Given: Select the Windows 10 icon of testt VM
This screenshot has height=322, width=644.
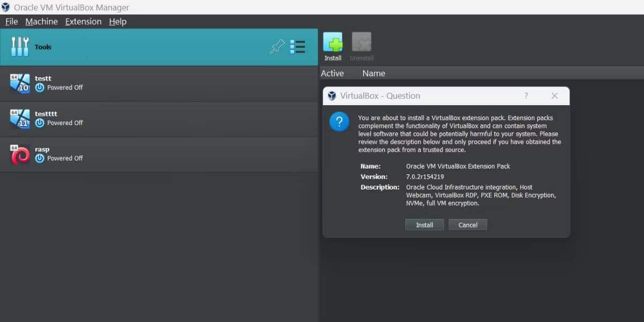Looking at the screenshot, I should coord(20,83).
